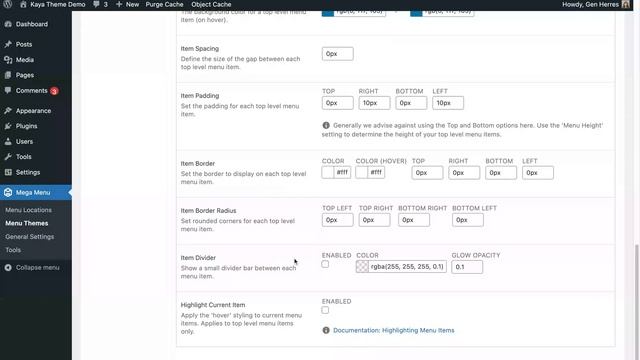Image resolution: width=640 pixels, height=360 pixels.
Task: Click Item Border Top width input
Action: tap(427, 173)
